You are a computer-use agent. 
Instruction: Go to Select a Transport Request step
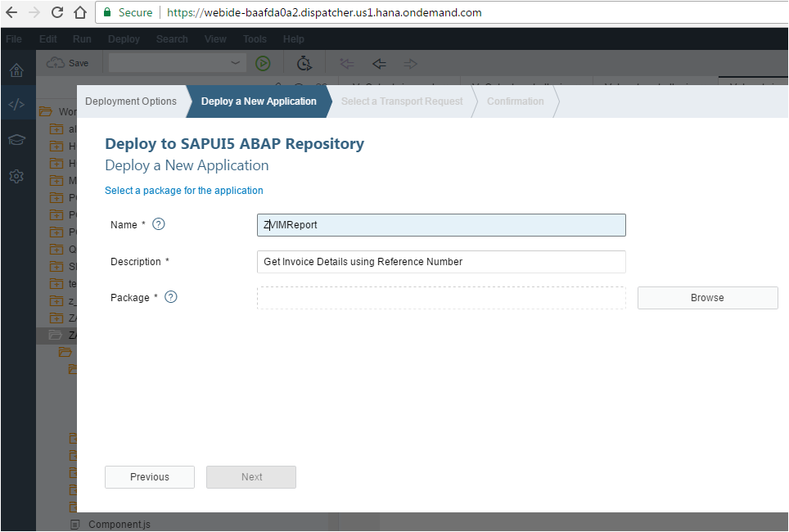pyautogui.click(x=402, y=101)
